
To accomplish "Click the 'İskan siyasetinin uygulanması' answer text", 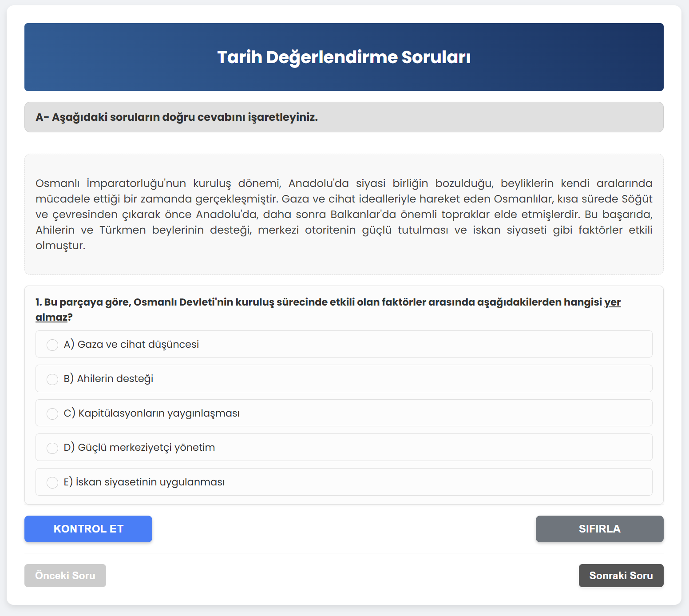I will [x=150, y=482].
